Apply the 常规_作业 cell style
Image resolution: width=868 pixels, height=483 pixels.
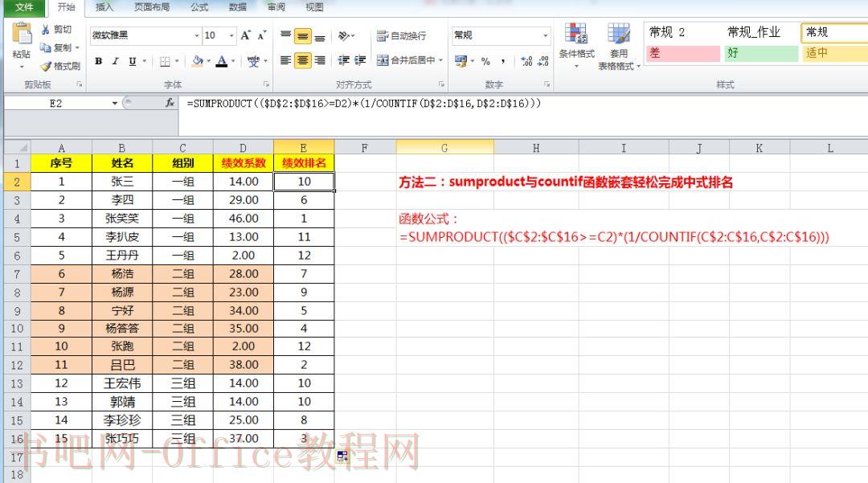761,32
